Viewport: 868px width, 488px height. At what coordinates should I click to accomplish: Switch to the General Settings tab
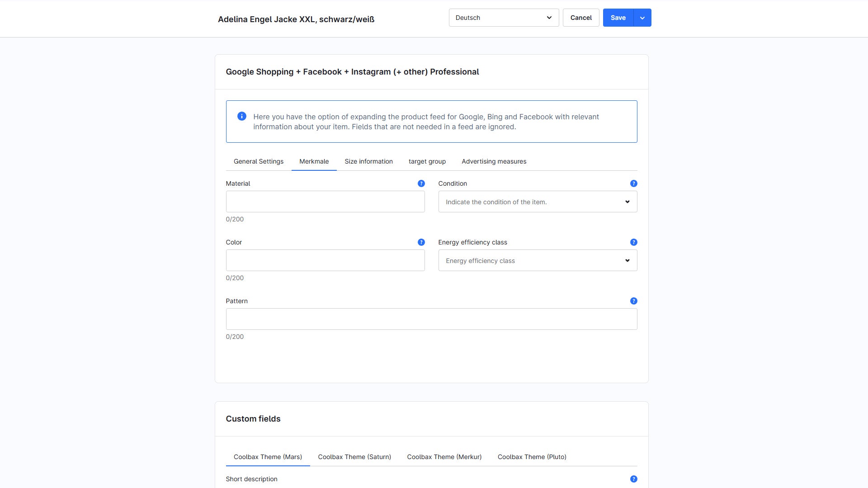click(259, 161)
